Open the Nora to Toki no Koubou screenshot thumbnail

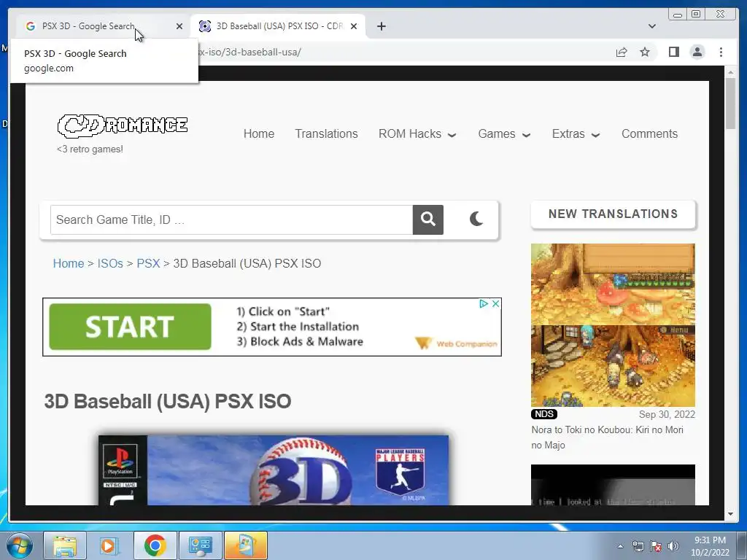(x=613, y=325)
